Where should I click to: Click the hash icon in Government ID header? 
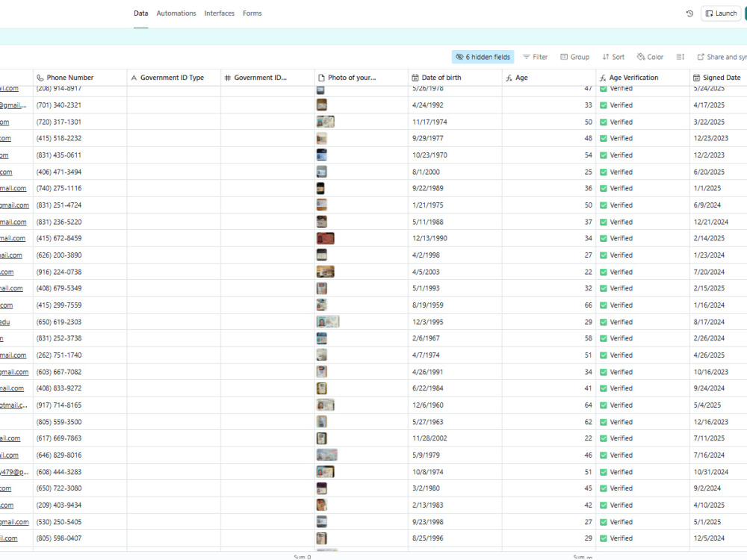click(228, 78)
